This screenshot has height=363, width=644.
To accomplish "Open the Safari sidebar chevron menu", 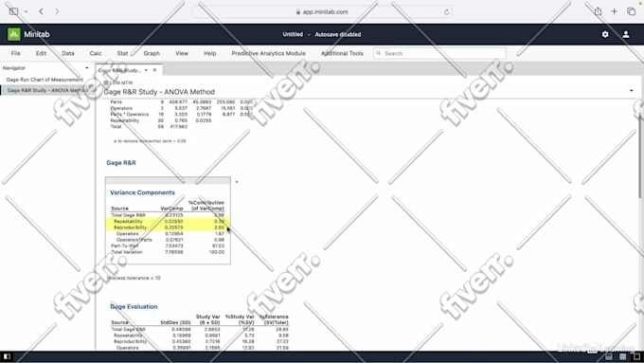I will pyautogui.click(x=26, y=11).
